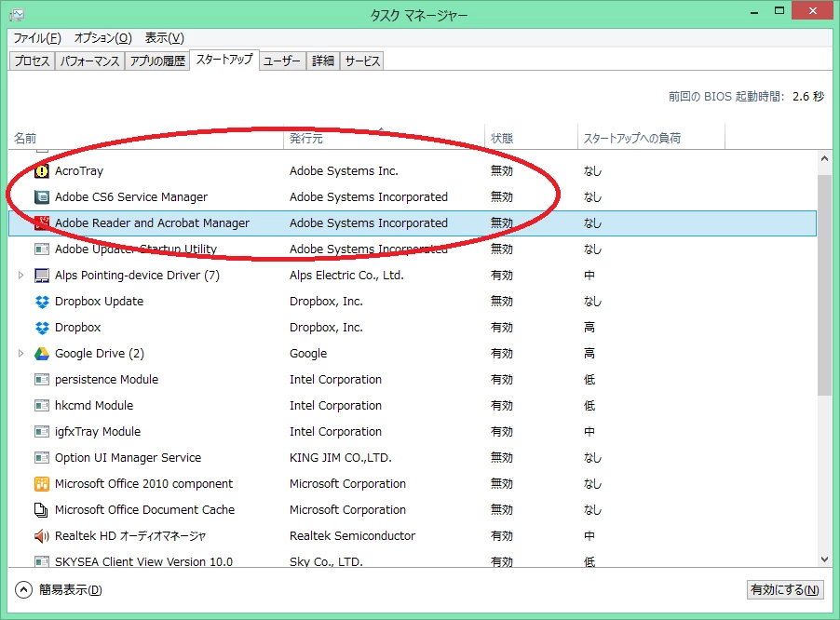Select the AcroTray entry name
This screenshot has height=620, width=840.
[x=79, y=171]
